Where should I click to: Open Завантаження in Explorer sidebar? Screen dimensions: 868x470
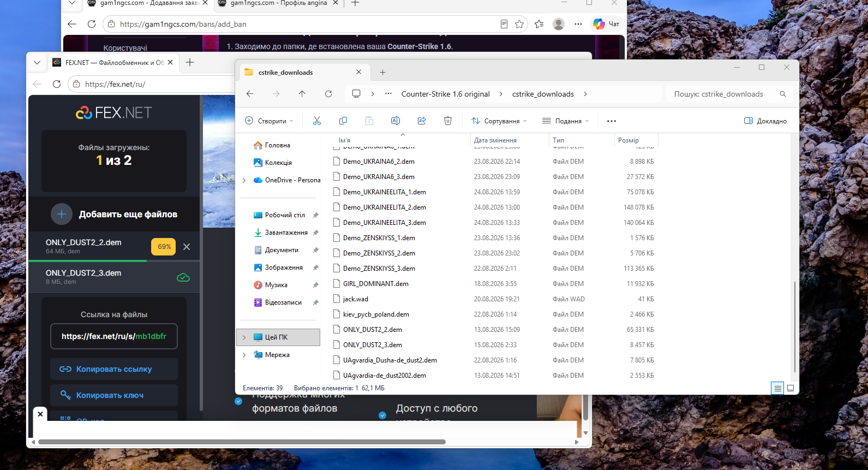point(286,233)
